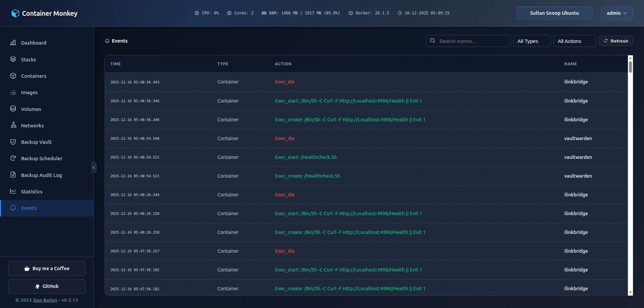Viewport: 644px width, 308px height.
Task: Collapse the sidebar with the chevron
Action: [x=94, y=167]
